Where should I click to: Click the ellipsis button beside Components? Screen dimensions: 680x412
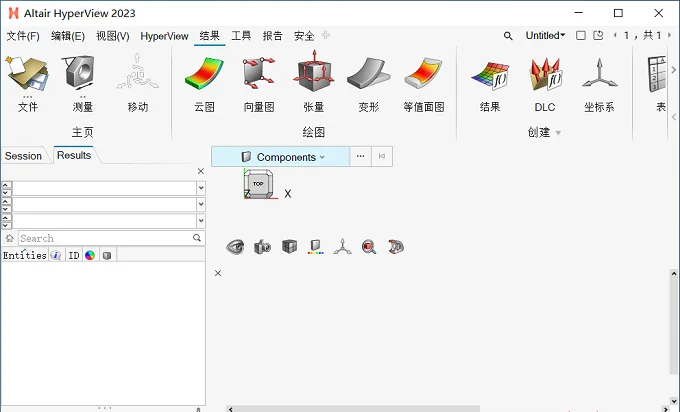coord(360,157)
